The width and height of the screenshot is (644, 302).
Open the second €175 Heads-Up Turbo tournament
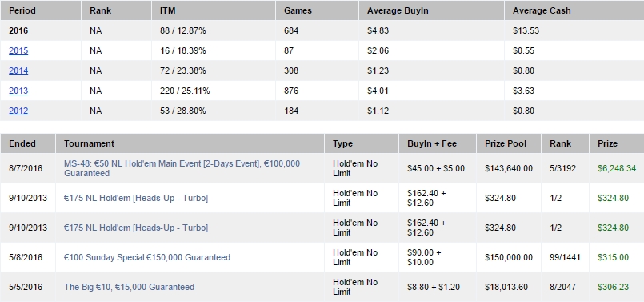[x=136, y=228]
